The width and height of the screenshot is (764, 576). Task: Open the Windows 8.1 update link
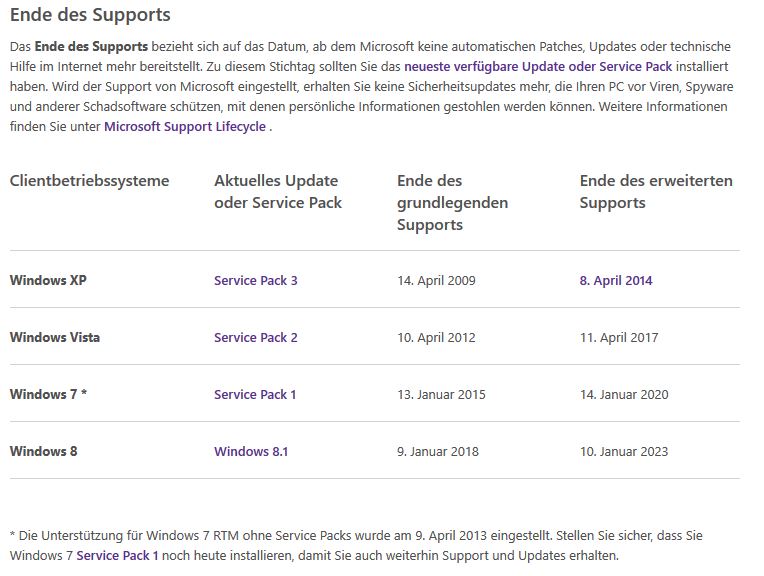(251, 452)
